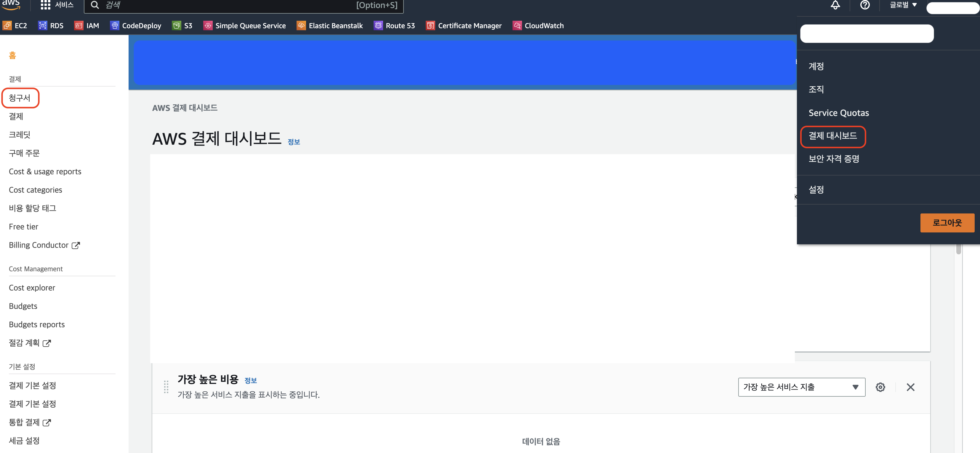The height and width of the screenshot is (453, 980).
Task: Open Budgets reports in the sidebar
Action: pyautogui.click(x=36, y=325)
